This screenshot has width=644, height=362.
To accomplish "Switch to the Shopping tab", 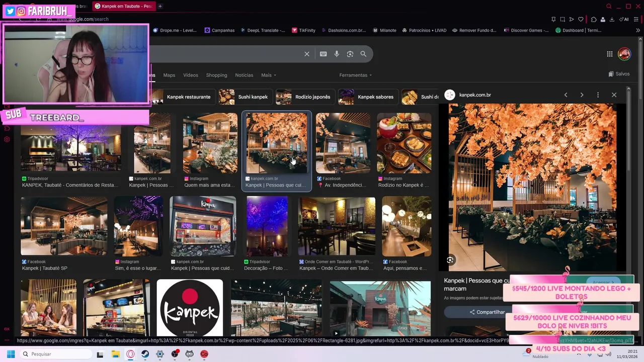I will click(216, 75).
